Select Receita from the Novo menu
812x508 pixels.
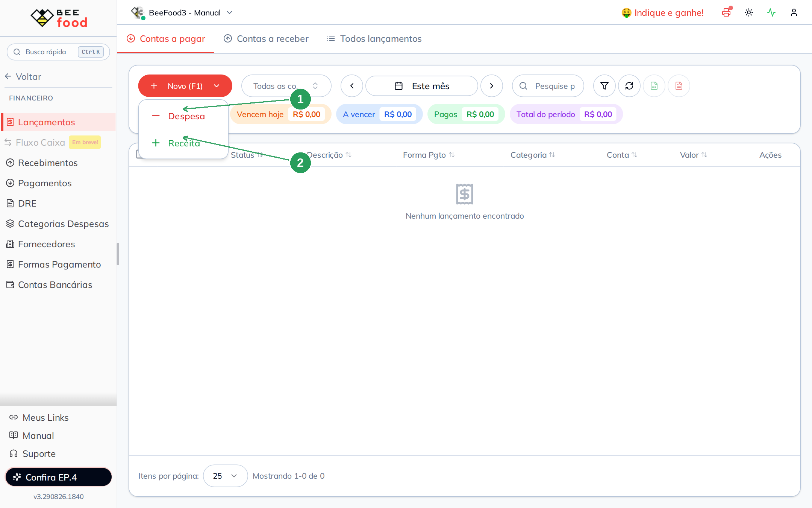pos(183,143)
